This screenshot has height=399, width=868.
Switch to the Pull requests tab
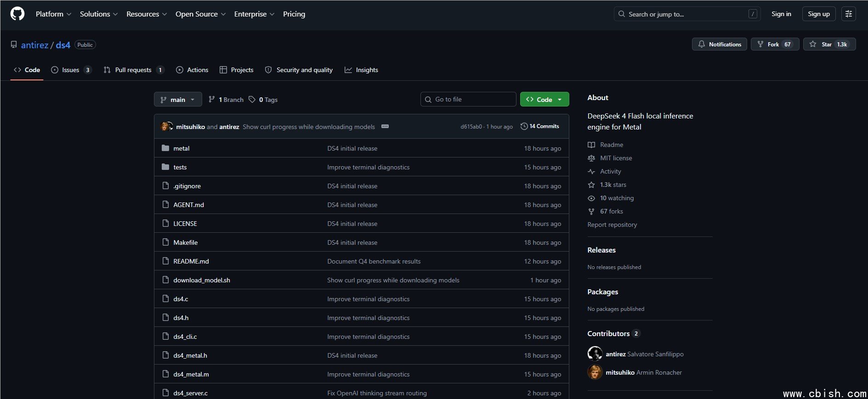[134, 70]
